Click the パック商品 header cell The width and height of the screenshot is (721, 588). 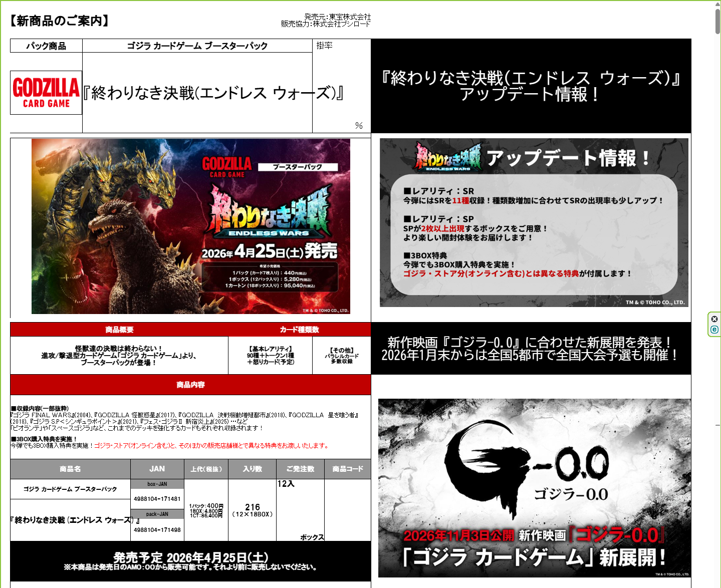tap(46, 46)
